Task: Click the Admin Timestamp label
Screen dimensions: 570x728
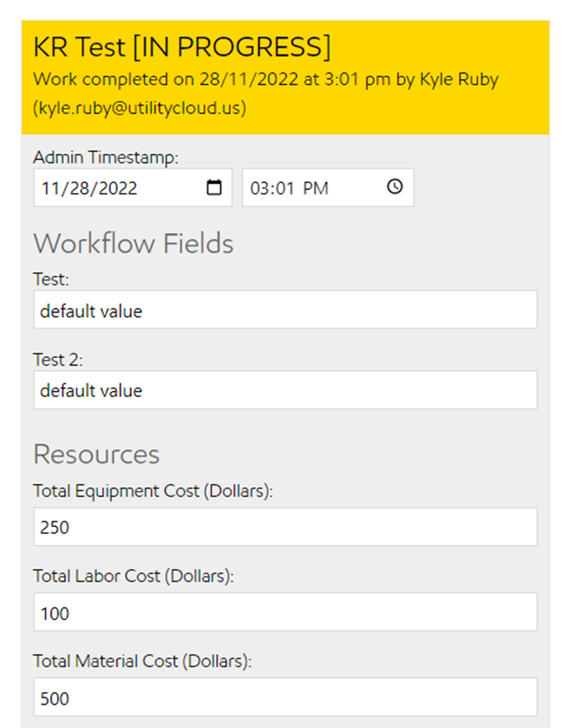Action: pyautogui.click(x=106, y=157)
